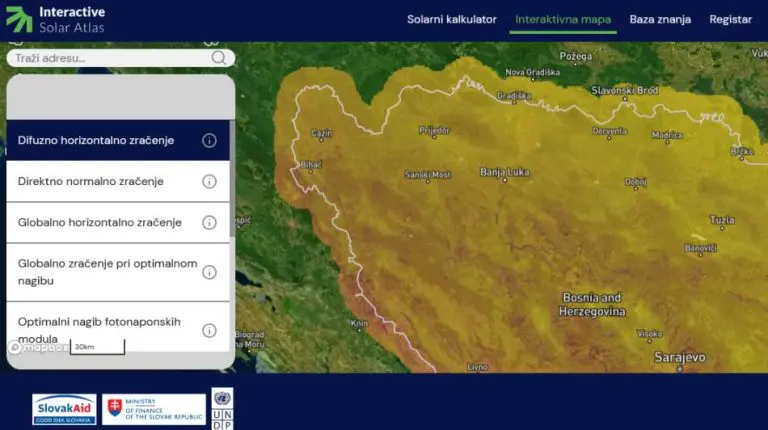
Task: Click the Cazin map label
Action: (321, 133)
